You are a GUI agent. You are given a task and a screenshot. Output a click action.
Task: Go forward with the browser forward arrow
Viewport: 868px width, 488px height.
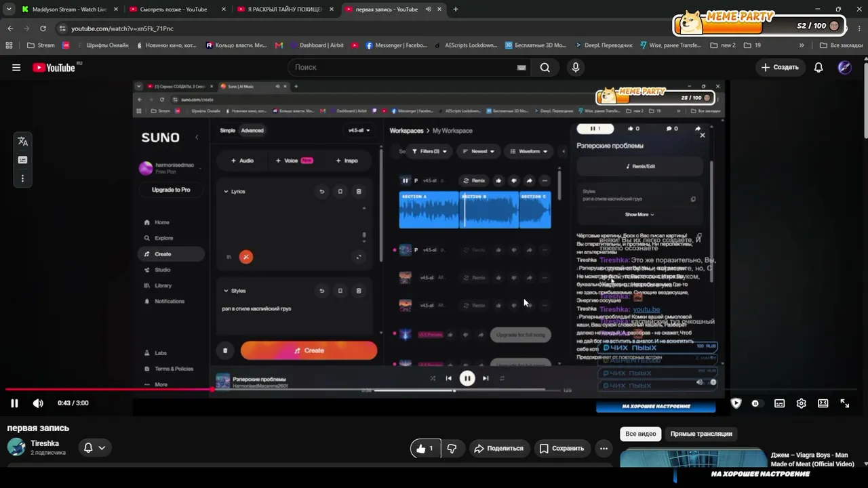coord(26,28)
